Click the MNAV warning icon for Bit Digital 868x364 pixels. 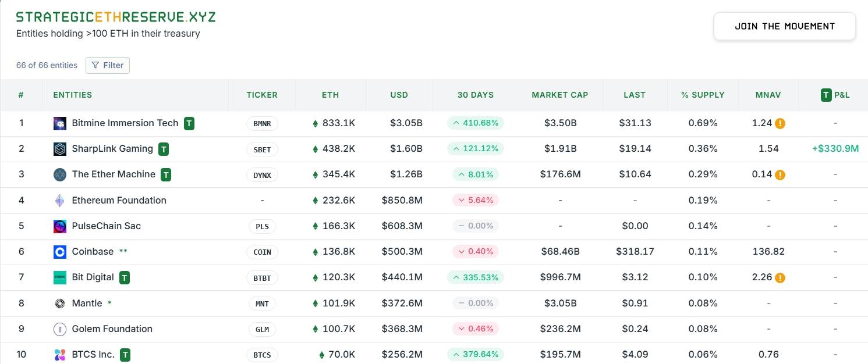[x=780, y=277]
